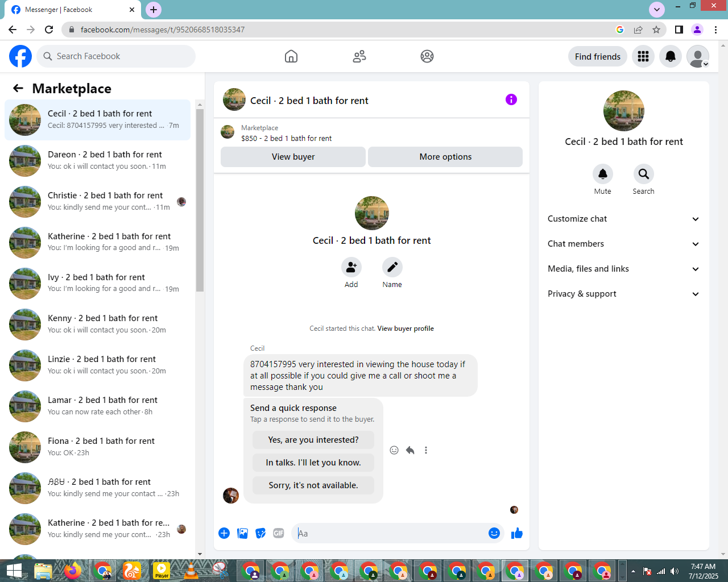The width and height of the screenshot is (728, 582).
Task: Open the Chrome three-dot menu
Action: point(716,30)
